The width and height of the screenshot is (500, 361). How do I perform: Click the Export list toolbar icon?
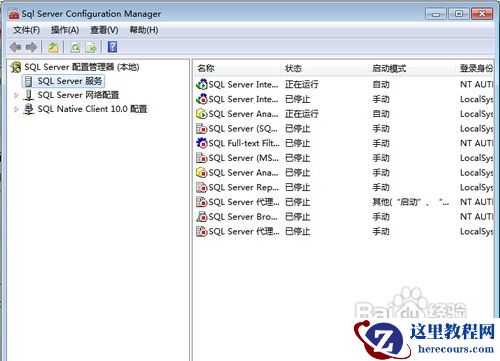(x=91, y=47)
